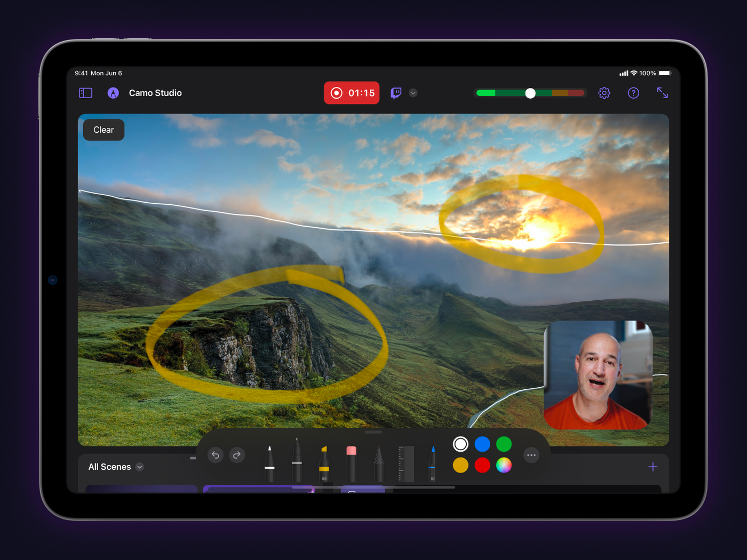Stop the recording timer at 01:15

(352, 93)
